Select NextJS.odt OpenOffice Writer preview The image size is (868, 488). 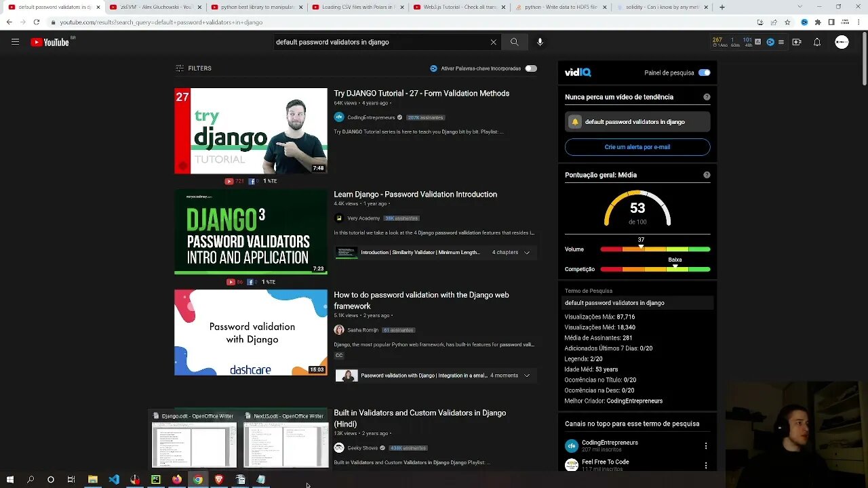pyautogui.click(x=285, y=439)
